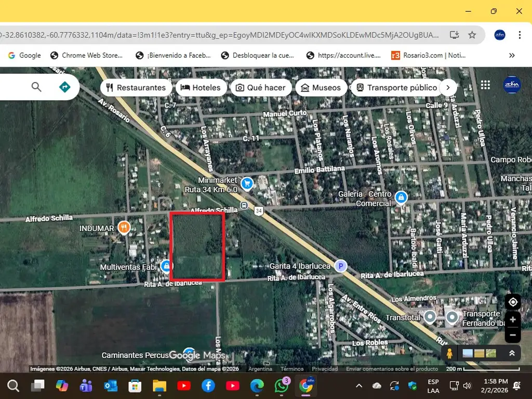Switch map type using layer thumbnails

479,353
